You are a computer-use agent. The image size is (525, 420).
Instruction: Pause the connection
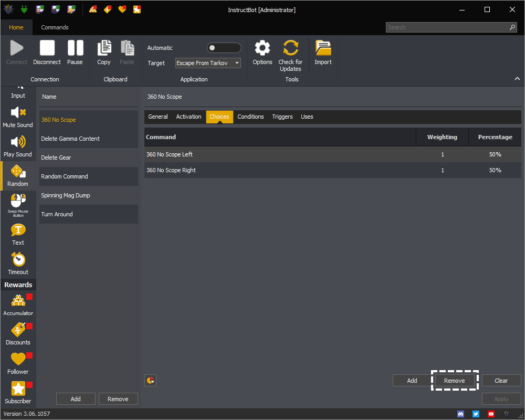tap(75, 52)
